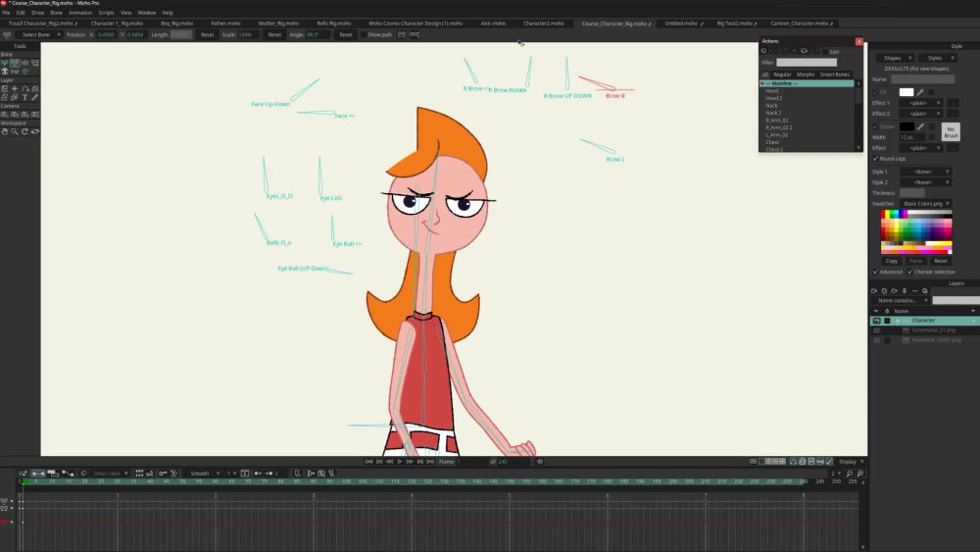Screen dimensions: 980x552
Task: Switch to the Cartoon_Character.moho tab
Action: 802,24
